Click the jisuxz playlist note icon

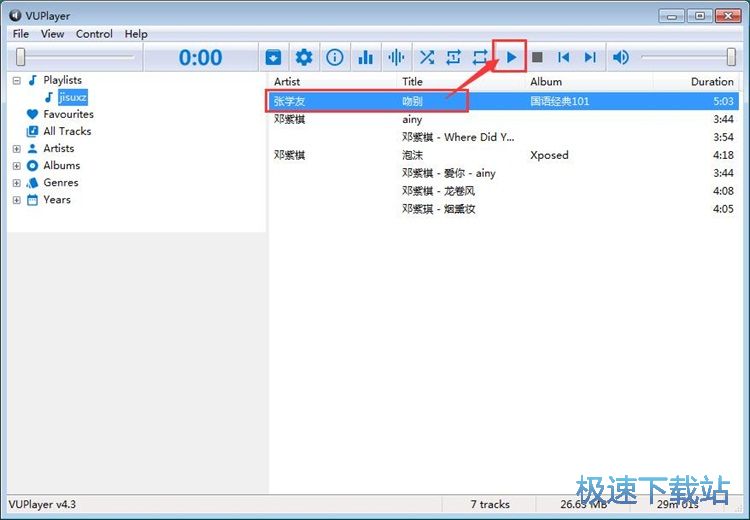(x=49, y=98)
